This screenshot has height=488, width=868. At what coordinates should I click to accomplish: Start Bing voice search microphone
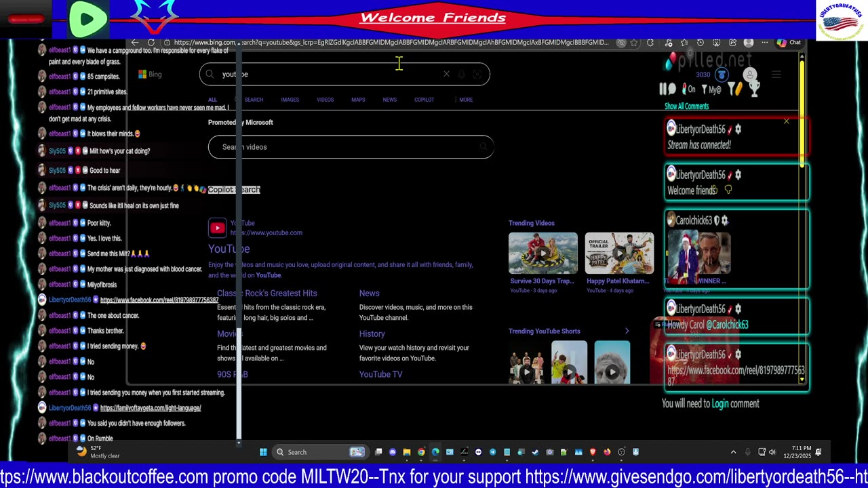[461, 74]
